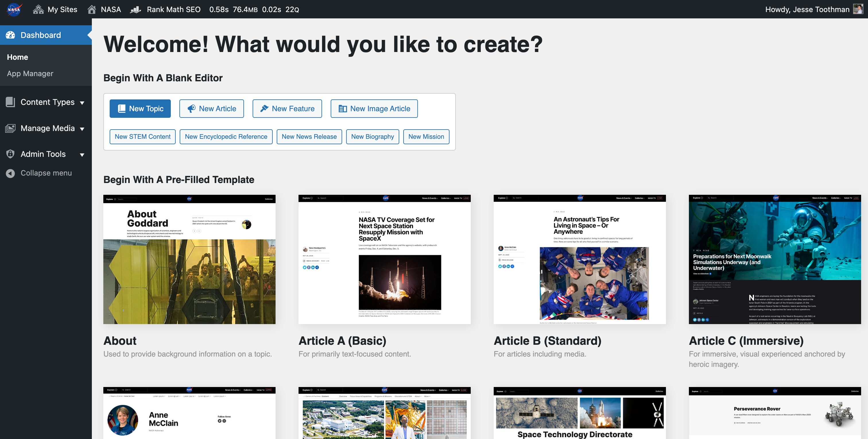Choose Space Technology Directorate template thumbnail
The height and width of the screenshot is (439, 868).
[x=580, y=413]
